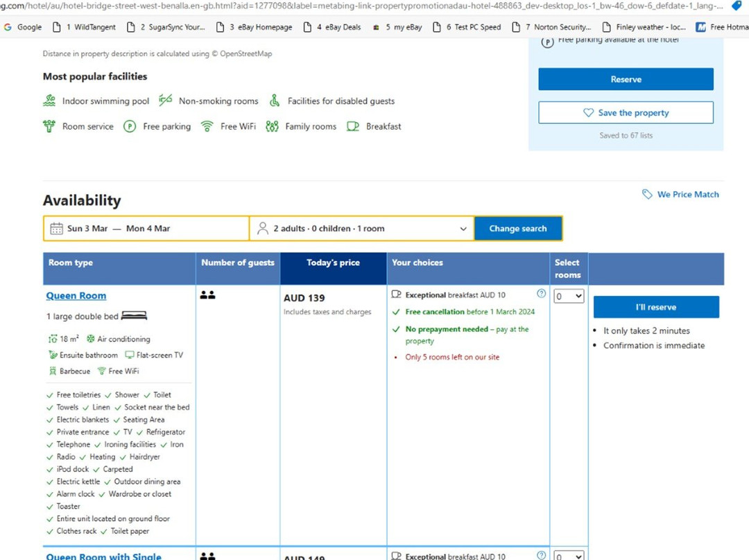Click the calendar icon in date field
749x560 pixels.
(x=57, y=229)
